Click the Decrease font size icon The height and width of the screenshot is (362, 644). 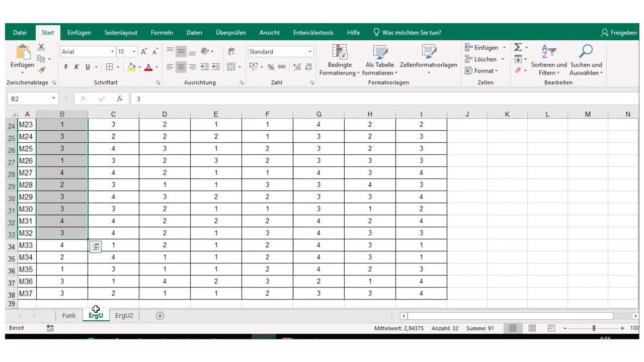click(155, 52)
